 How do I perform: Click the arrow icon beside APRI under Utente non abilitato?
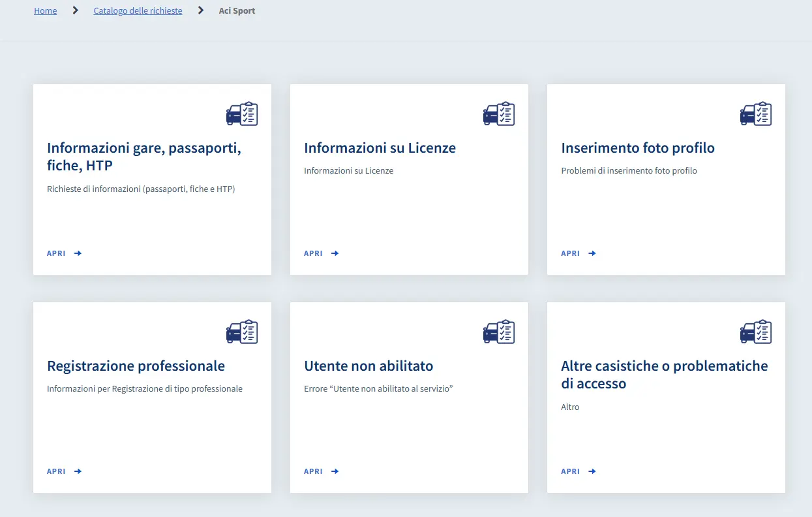(x=335, y=471)
